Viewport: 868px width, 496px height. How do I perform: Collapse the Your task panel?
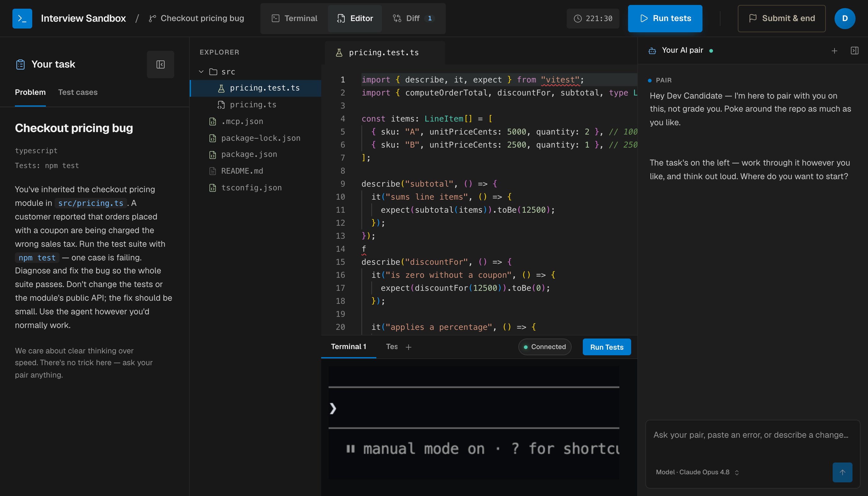161,64
